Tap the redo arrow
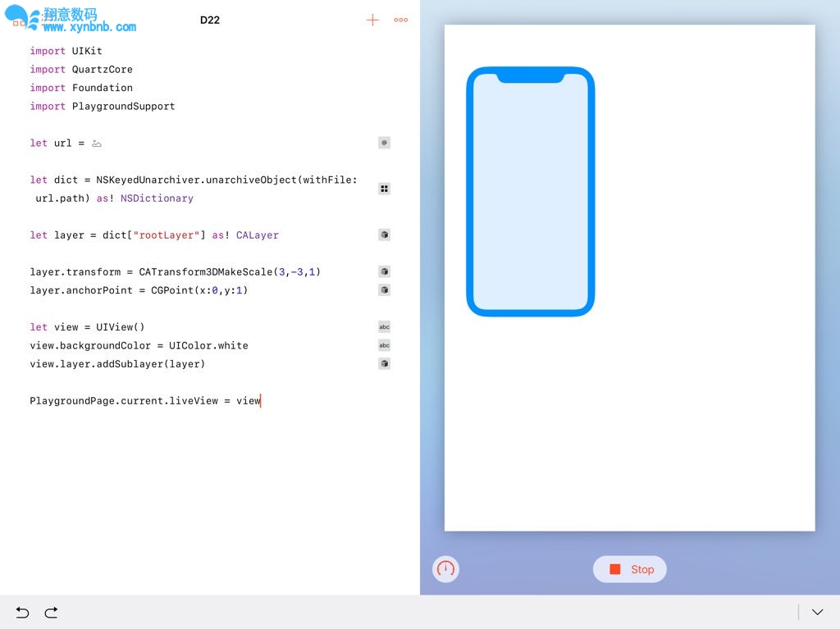 click(x=52, y=613)
